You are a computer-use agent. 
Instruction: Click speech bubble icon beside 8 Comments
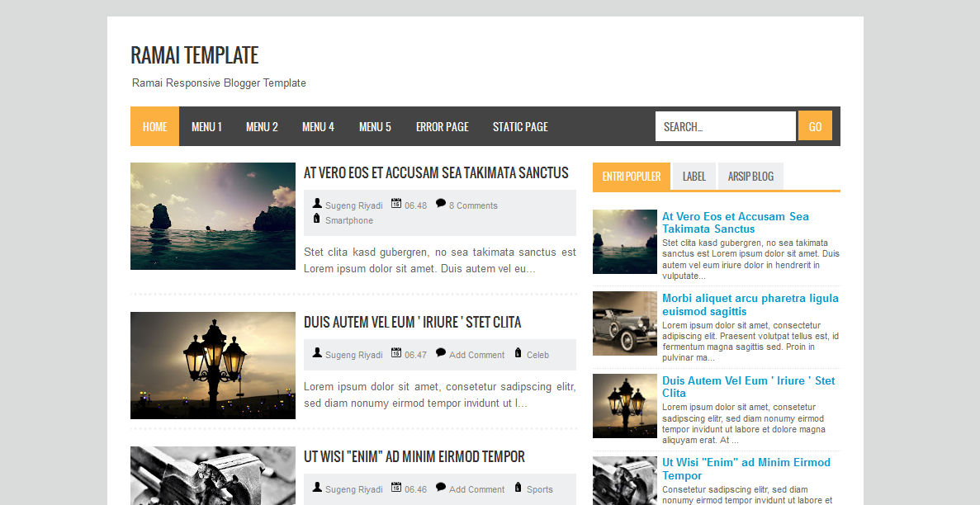441,203
